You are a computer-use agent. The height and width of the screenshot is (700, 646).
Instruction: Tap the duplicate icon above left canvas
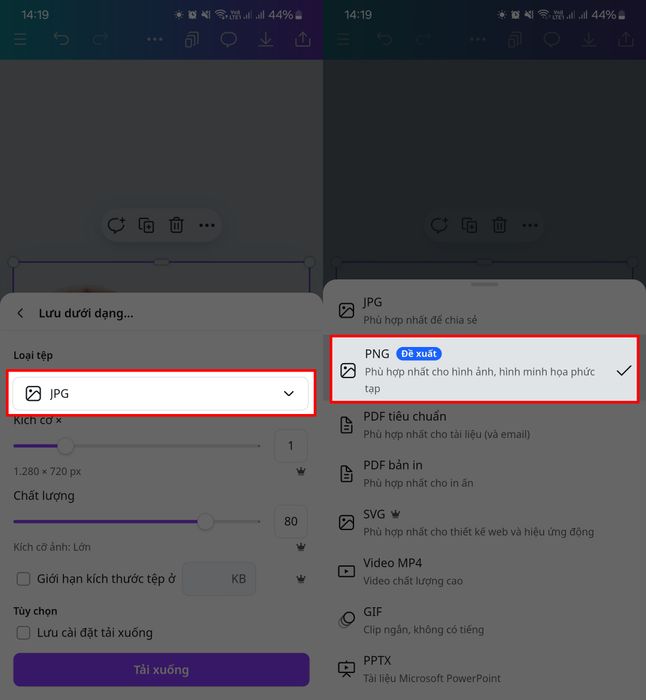(x=146, y=225)
